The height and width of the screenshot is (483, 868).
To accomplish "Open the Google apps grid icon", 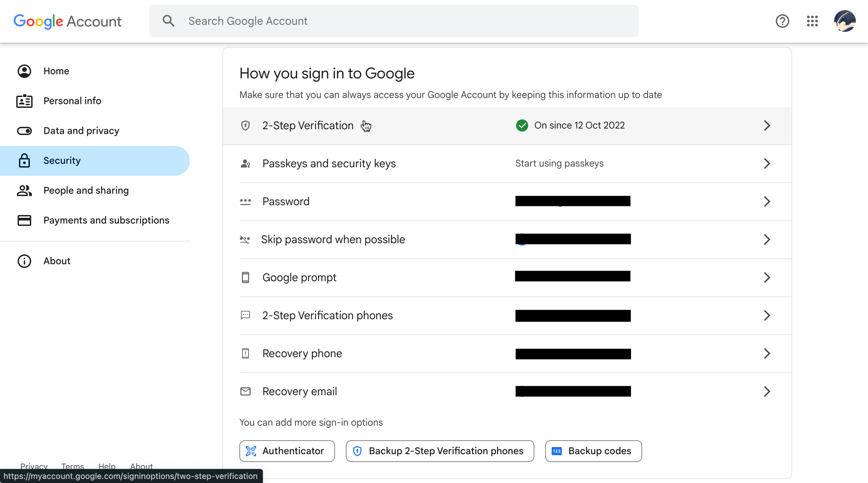I will 812,21.
